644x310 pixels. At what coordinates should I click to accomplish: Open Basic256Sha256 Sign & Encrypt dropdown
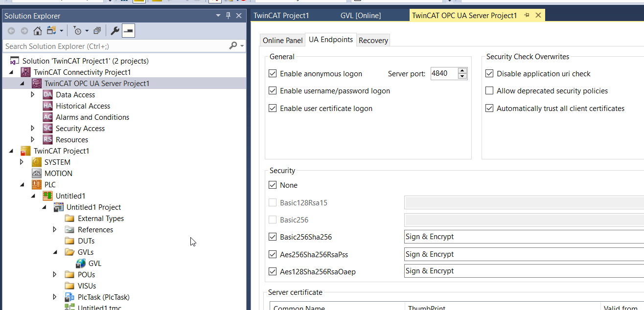(524, 237)
